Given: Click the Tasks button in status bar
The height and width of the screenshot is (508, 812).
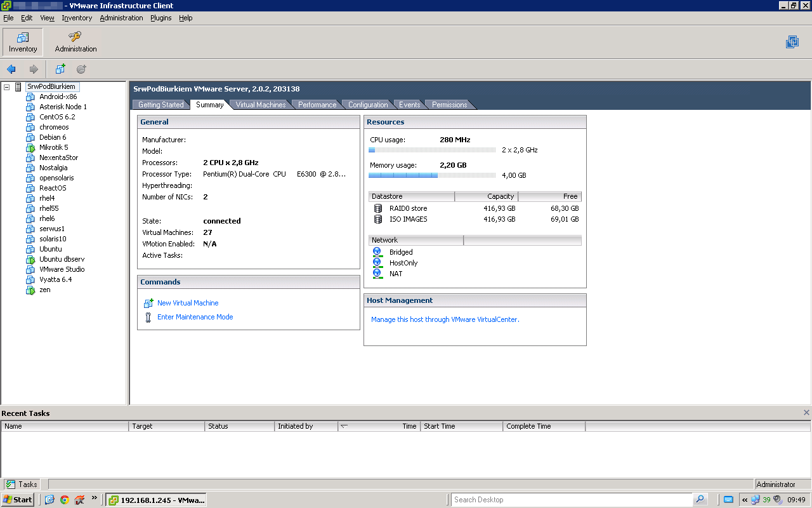Looking at the screenshot, I should click(x=22, y=485).
